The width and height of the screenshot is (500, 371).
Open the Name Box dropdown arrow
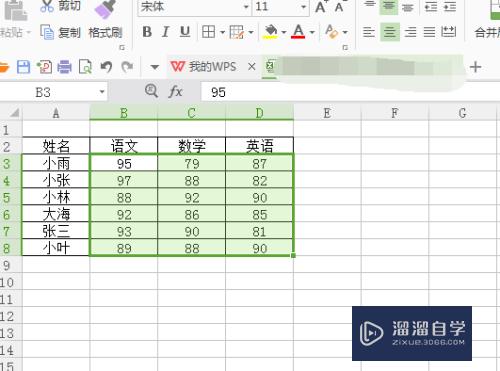coord(102,92)
